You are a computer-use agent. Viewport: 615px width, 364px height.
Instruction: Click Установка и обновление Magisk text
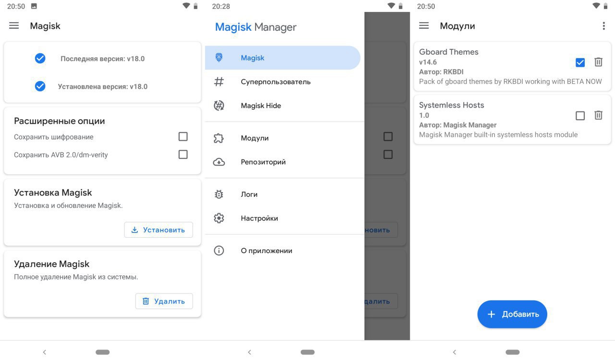click(x=68, y=206)
